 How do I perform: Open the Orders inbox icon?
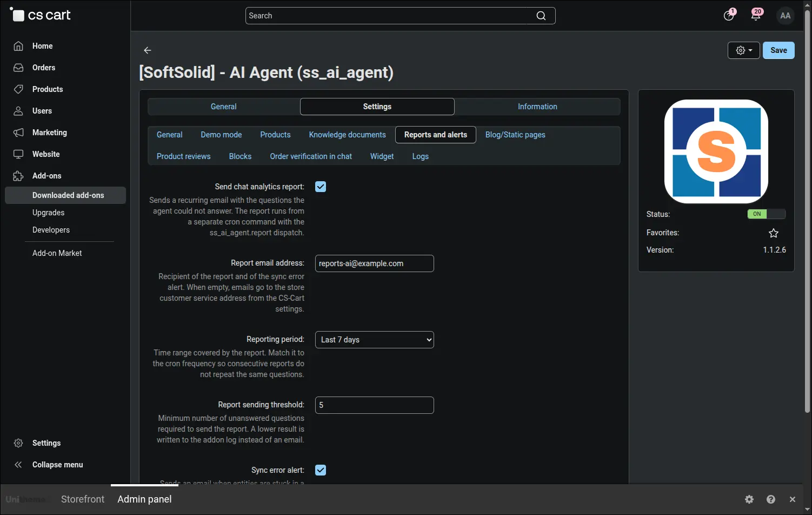[18, 68]
